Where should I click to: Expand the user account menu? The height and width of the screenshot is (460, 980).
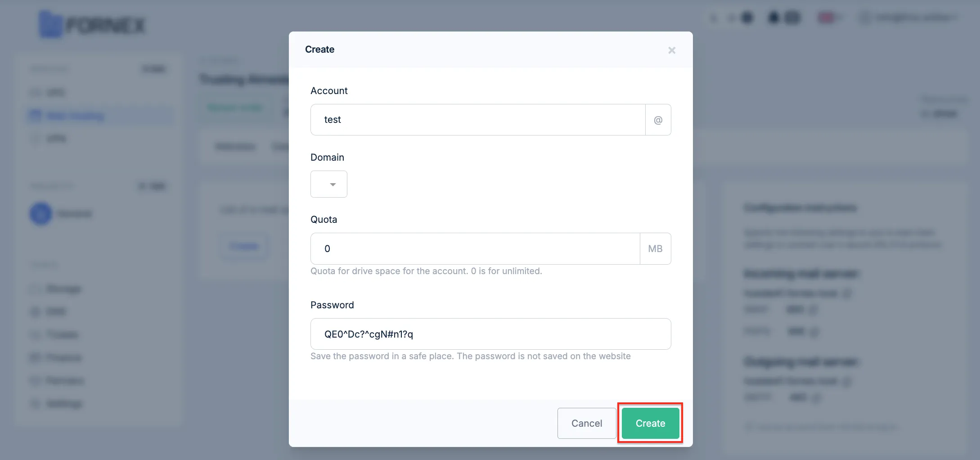point(909,18)
